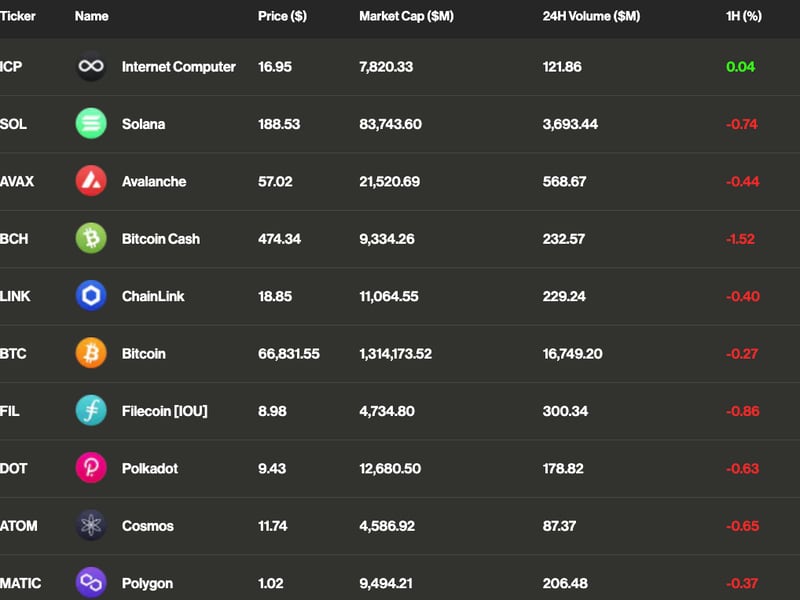Viewport: 800px width, 600px height.
Task: Select the Polkadot pink logo icon
Action: pos(92,468)
